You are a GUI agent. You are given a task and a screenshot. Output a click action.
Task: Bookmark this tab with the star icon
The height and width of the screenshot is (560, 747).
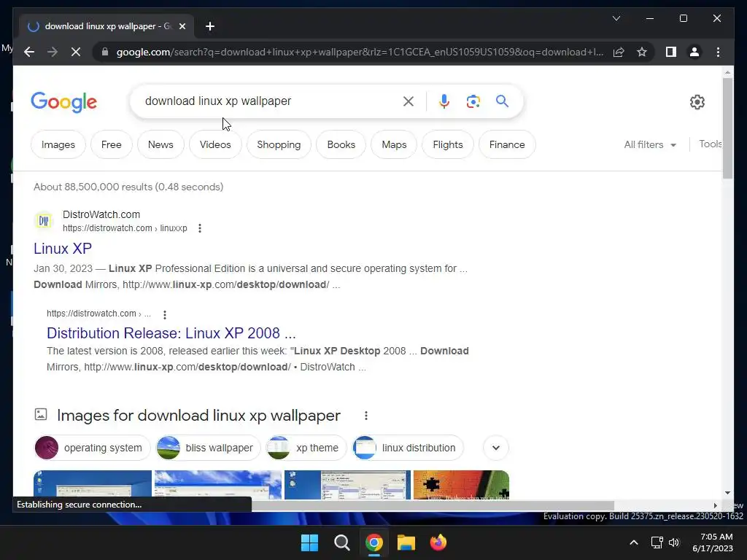click(x=642, y=52)
